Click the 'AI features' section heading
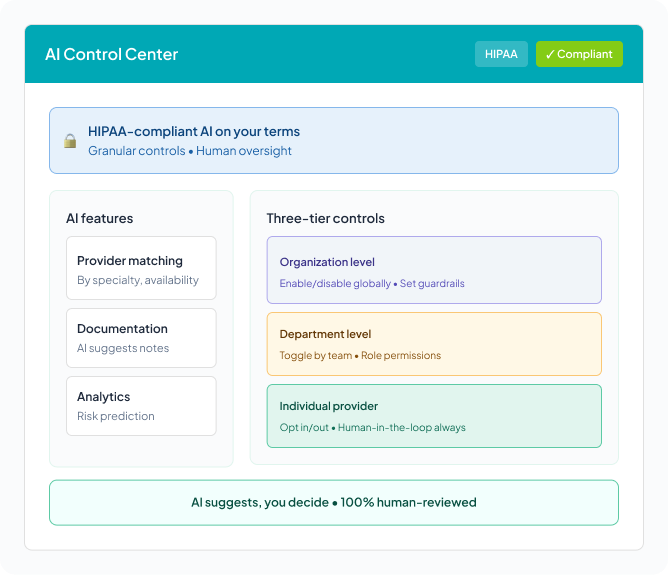The height and width of the screenshot is (575, 668). 99,218
